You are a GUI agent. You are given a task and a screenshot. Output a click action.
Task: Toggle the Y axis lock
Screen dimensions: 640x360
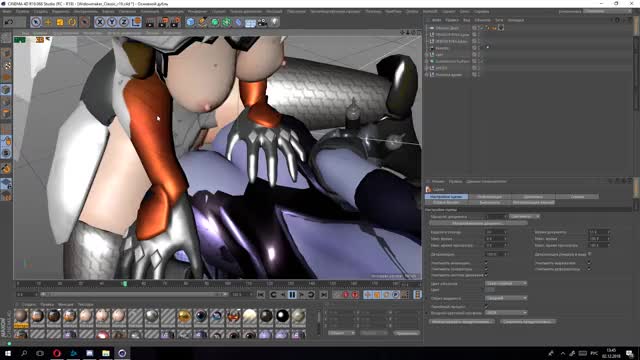pyautogui.click(x=112, y=22)
